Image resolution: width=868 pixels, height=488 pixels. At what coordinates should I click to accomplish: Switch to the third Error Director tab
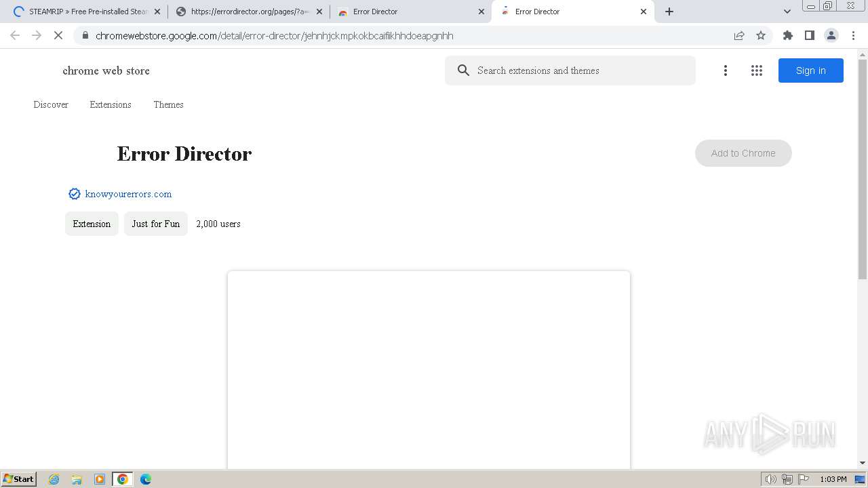click(410, 12)
